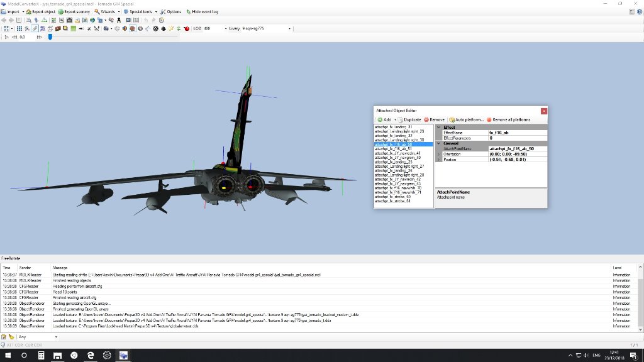This screenshot has height=362, width=644.
Task: Open the Import menu
Action: 13,11
